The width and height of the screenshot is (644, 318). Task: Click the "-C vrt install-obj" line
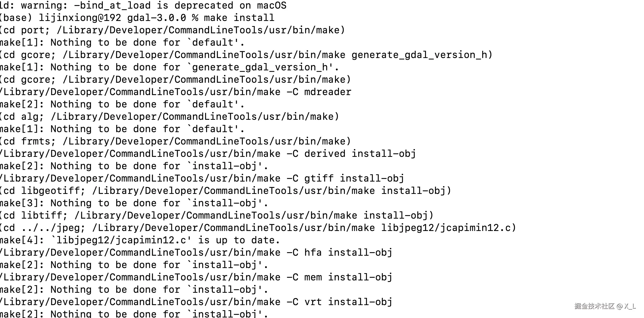pos(196,302)
